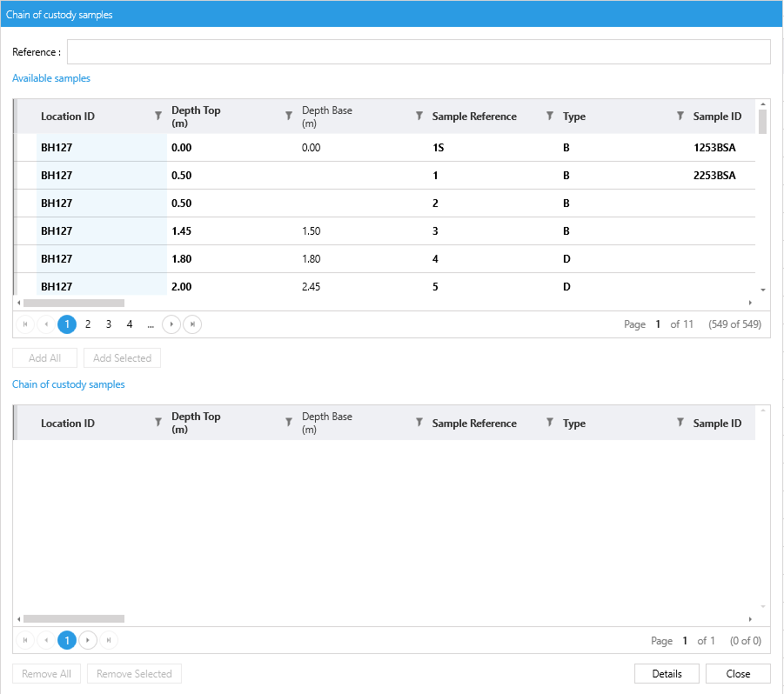This screenshot has height=694, width=784.
Task: Click the Chain of custody samples section heading
Action: tap(69, 384)
